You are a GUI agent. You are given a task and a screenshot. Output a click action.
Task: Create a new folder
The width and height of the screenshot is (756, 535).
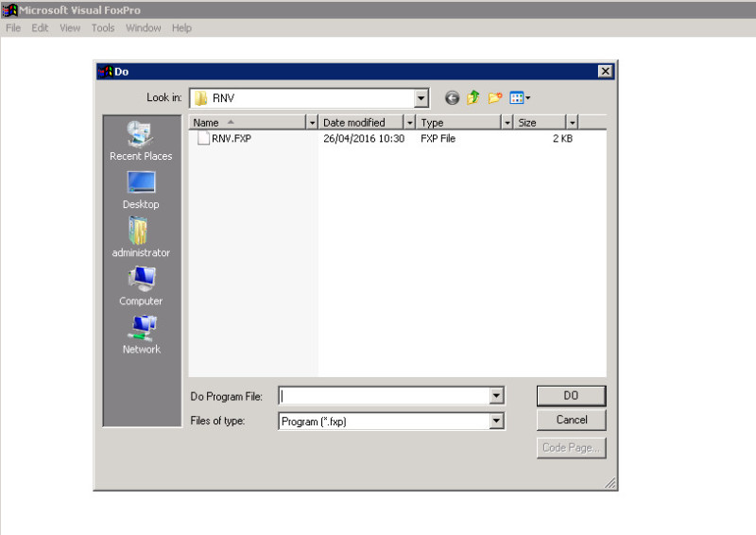coord(495,98)
